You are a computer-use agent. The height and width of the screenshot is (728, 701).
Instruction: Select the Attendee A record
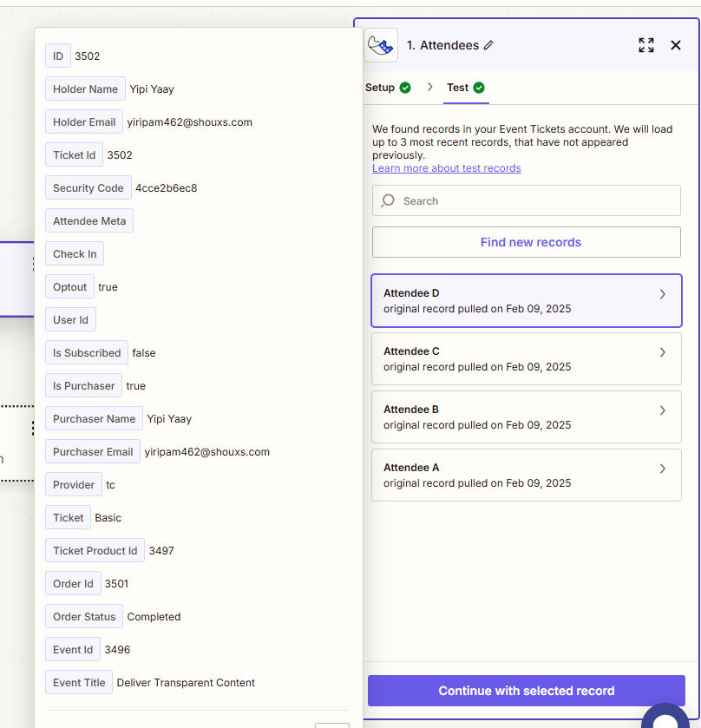526,475
